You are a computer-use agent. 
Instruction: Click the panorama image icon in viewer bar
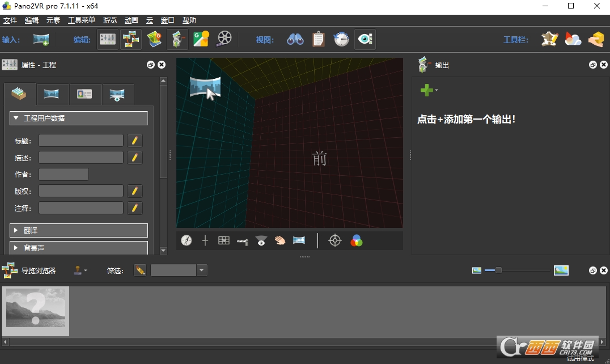tap(299, 240)
